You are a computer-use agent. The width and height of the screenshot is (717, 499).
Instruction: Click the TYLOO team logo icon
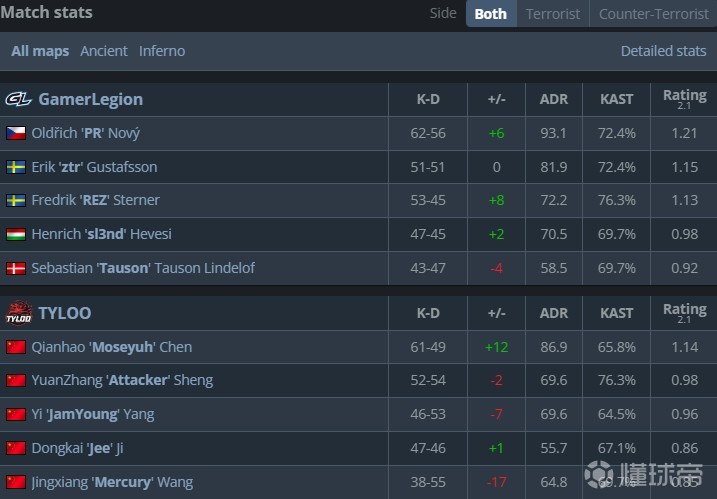(x=19, y=313)
